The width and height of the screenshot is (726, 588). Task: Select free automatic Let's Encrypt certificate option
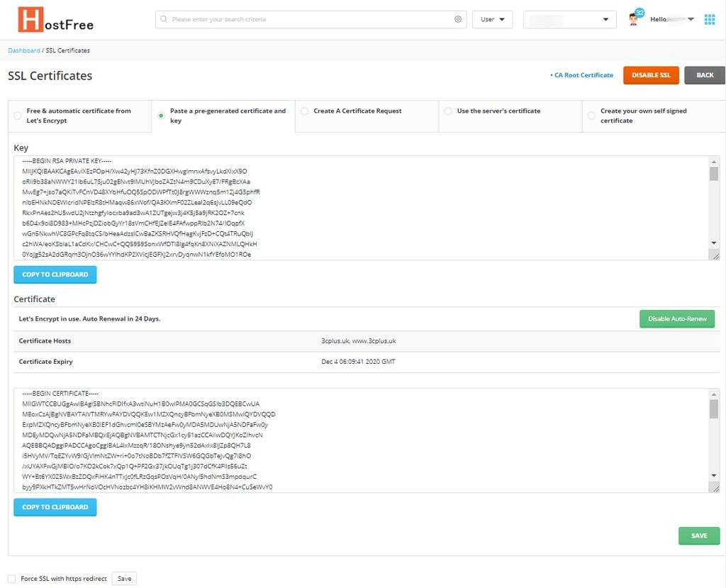(17, 116)
